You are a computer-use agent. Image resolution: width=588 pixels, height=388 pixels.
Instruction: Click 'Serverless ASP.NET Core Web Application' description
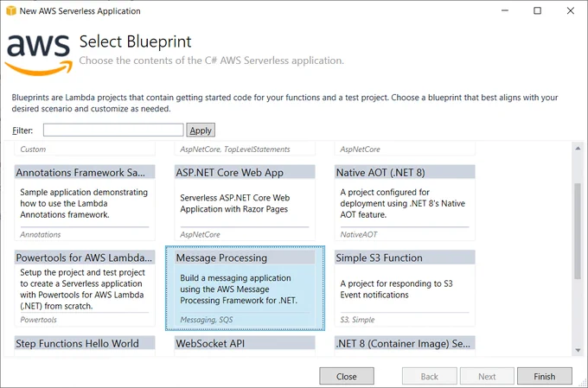(234, 203)
